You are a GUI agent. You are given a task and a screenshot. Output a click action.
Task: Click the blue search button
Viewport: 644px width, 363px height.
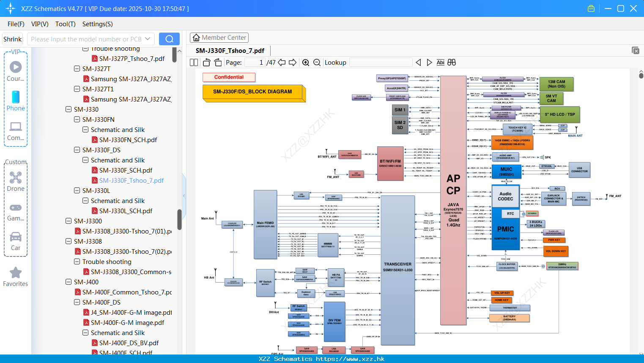coord(169,39)
